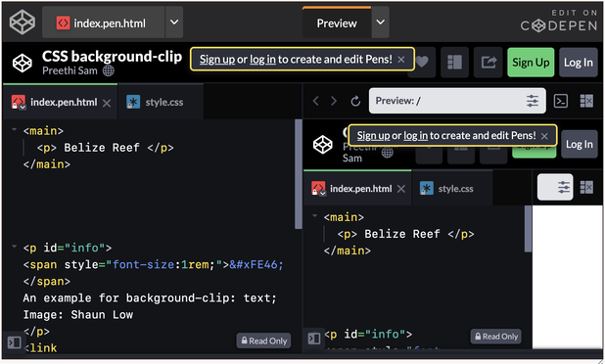Screen dimensions: 605x364
Task: Switch to nested preview index.pen.html tab
Action: tap(361, 189)
